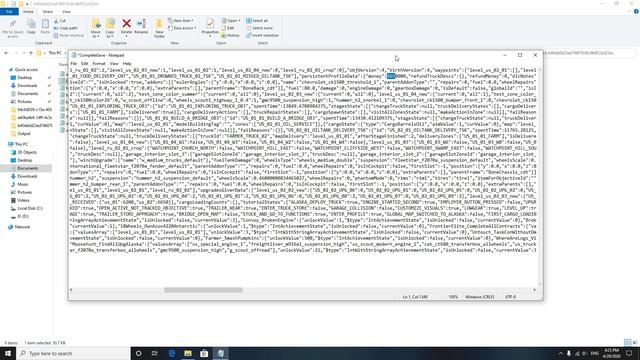Screen dimensions: 640x360
Task: Open the Notepad File menu
Action: [73, 64]
